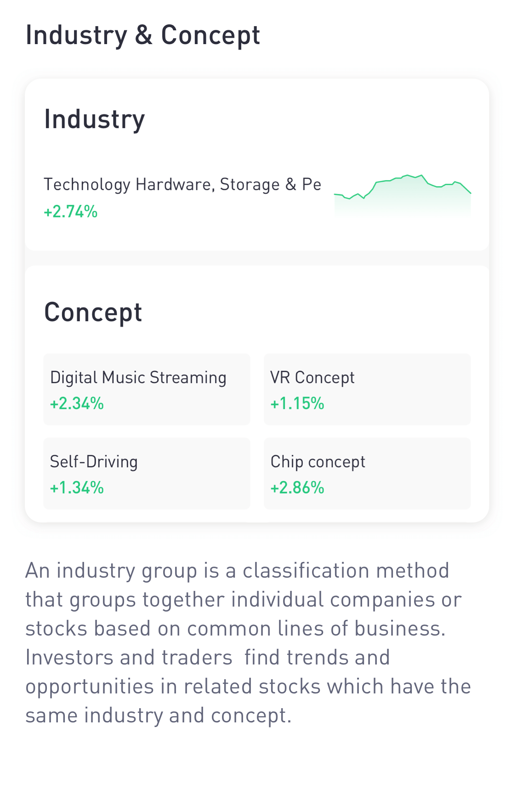Image resolution: width=517 pixels, height=812 pixels.
Task: Click the word 'classification' in description
Action: (306, 571)
